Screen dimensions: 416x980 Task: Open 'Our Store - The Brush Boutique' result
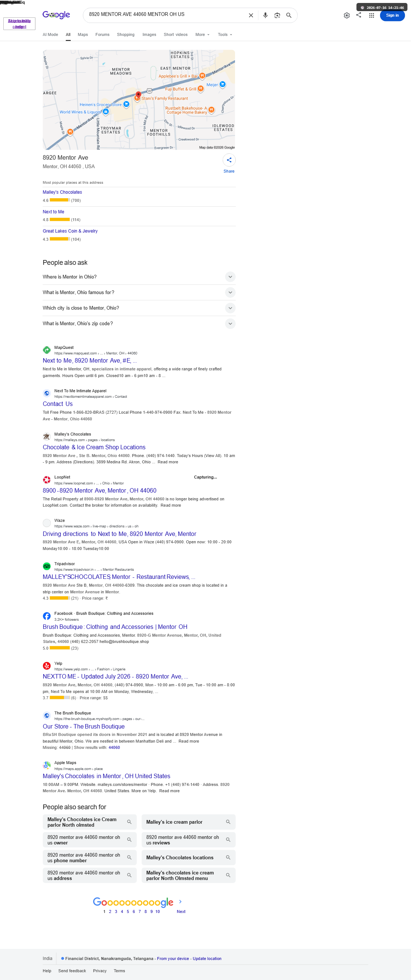pos(83,726)
